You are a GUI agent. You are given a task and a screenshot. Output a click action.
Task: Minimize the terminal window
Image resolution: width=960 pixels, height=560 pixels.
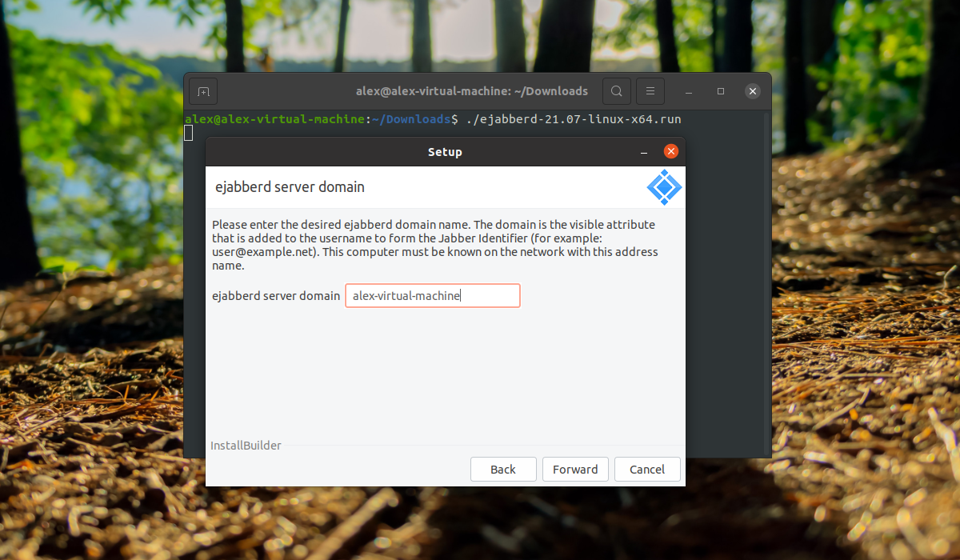click(x=689, y=91)
